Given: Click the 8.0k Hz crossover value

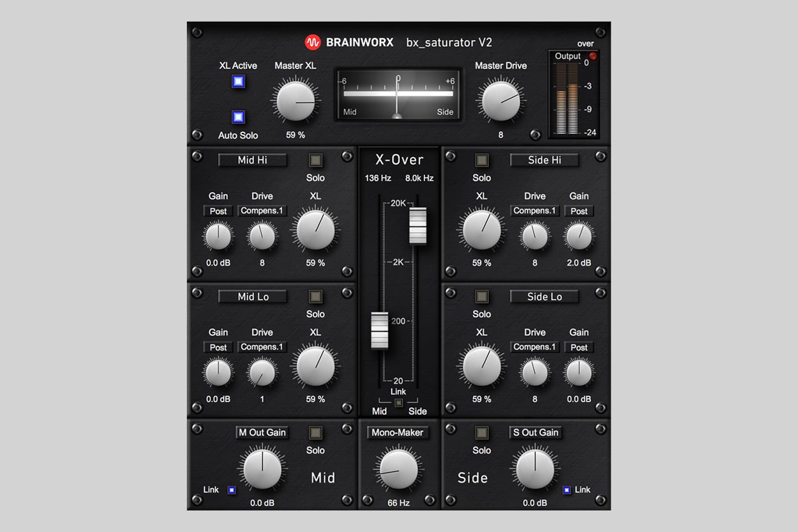Looking at the screenshot, I should point(419,179).
